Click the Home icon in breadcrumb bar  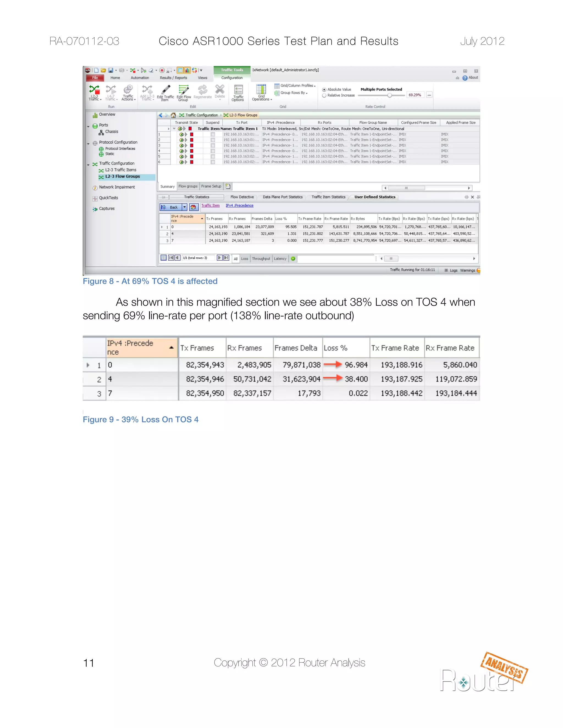click(x=173, y=115)
